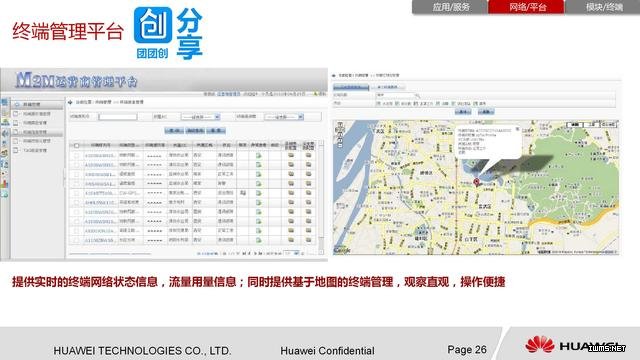This screenshot has width=640, height=360.
Task: Switch to the 模块/终端 tab
Action: tap(602, 7)
